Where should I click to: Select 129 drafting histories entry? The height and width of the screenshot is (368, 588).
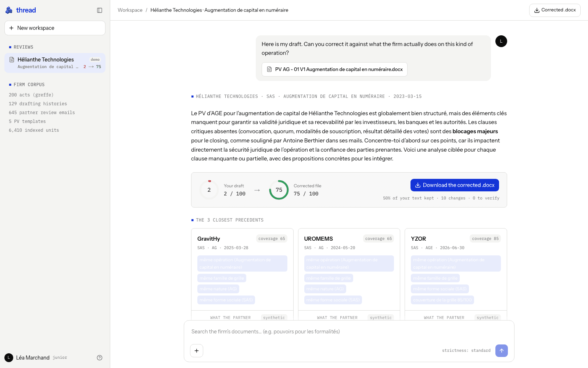(38, 104)
